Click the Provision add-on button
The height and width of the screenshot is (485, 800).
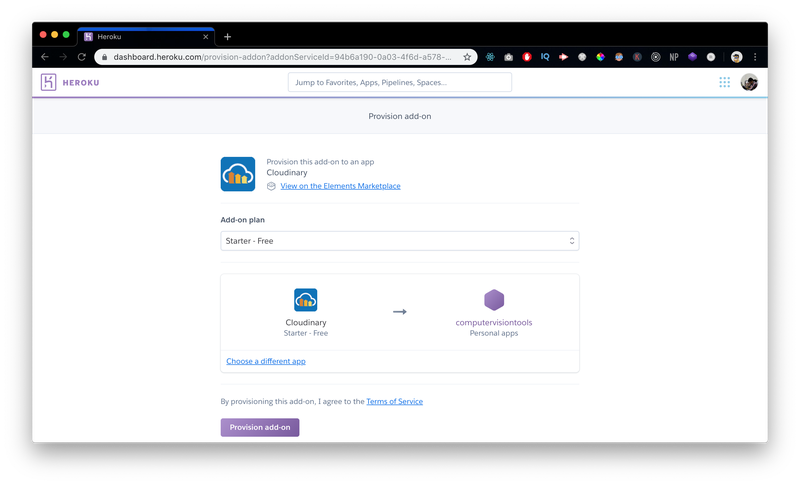coord(260,427)
